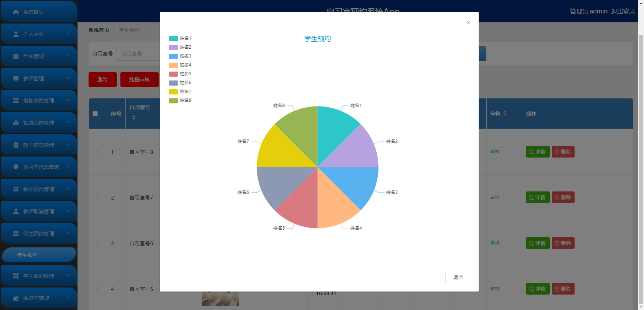Click 系统首页 in the breadcrumb
The image size is (644, 310).
(99, 30)
